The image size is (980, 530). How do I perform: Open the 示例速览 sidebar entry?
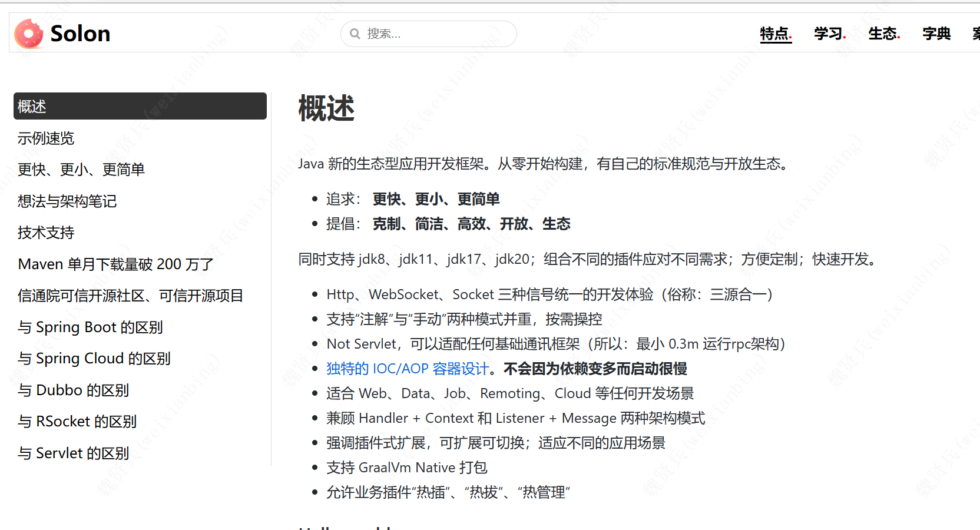click(x=45, y=138)
